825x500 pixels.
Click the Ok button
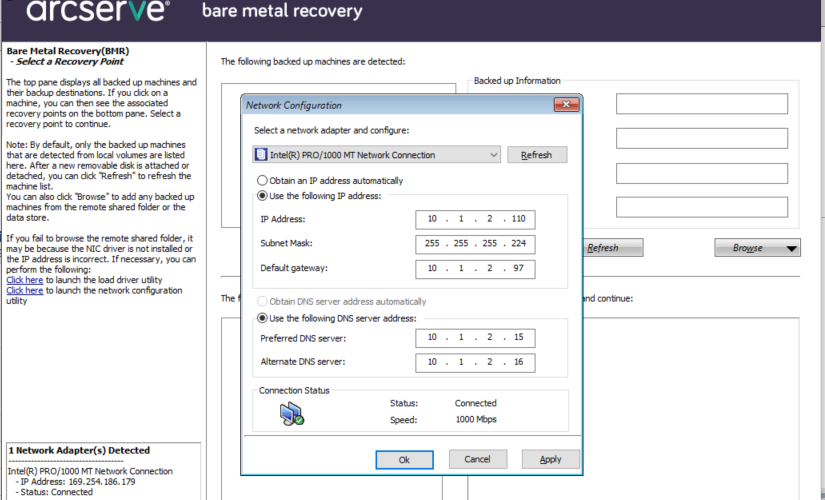(404, 459)
